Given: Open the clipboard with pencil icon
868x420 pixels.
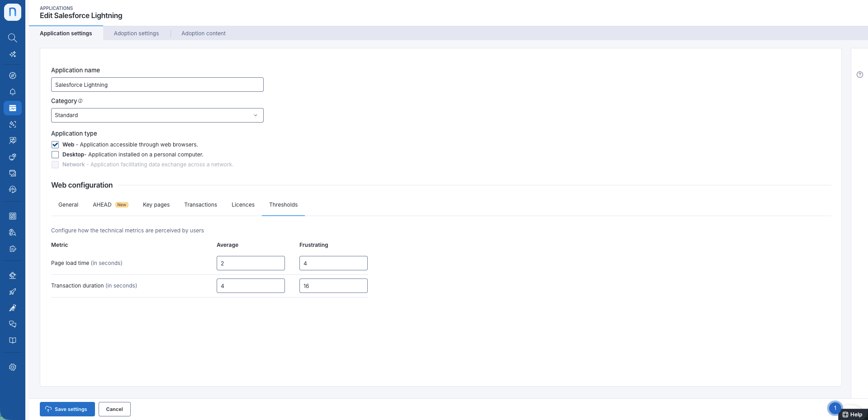Looking at the screenshot, I should [13, 249].
